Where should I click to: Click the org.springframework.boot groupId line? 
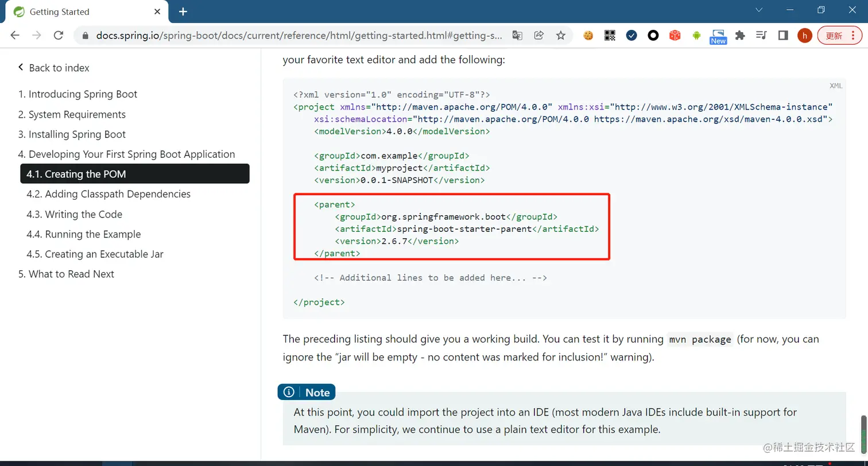pyautogui.click(x=446, y=217)
